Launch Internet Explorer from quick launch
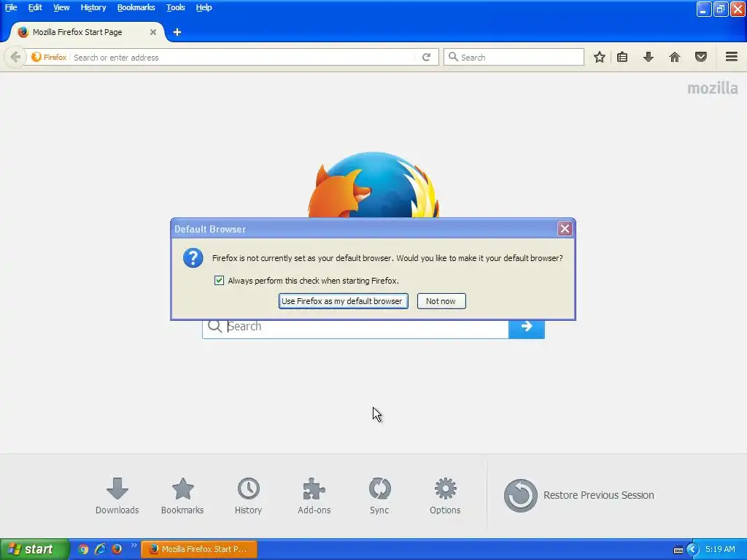The width and height of the screenshot is (747, 560). point(100,549)
